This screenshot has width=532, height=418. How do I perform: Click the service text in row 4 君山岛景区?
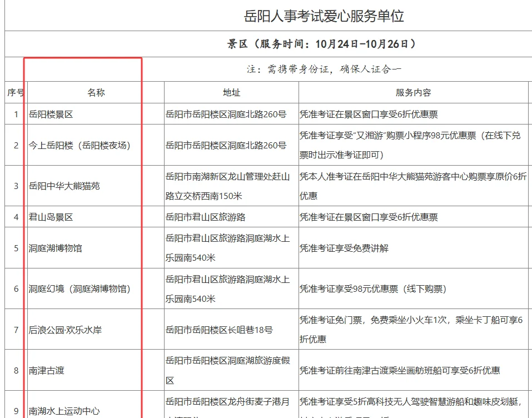(x=369, y=217)
